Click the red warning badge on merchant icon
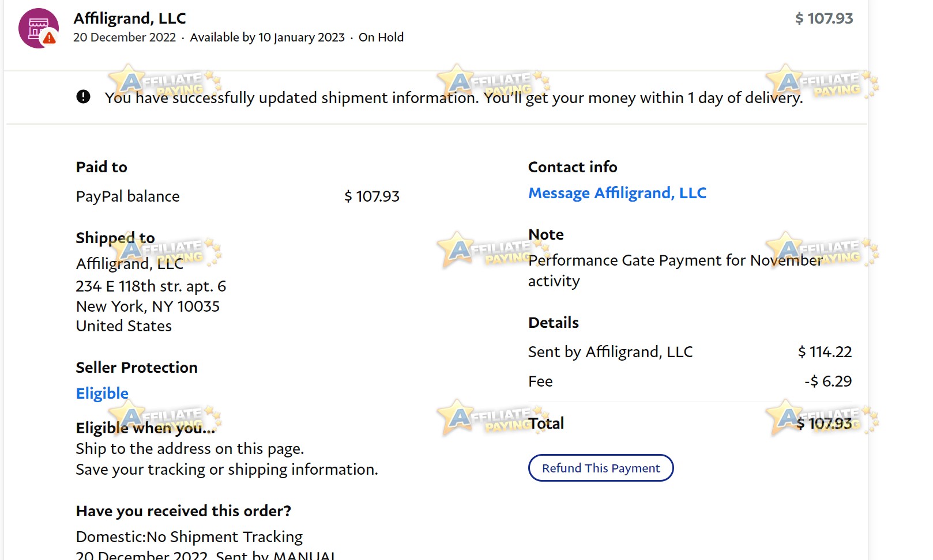The width and height of the screenshot is (933, 560). [50, 38]
